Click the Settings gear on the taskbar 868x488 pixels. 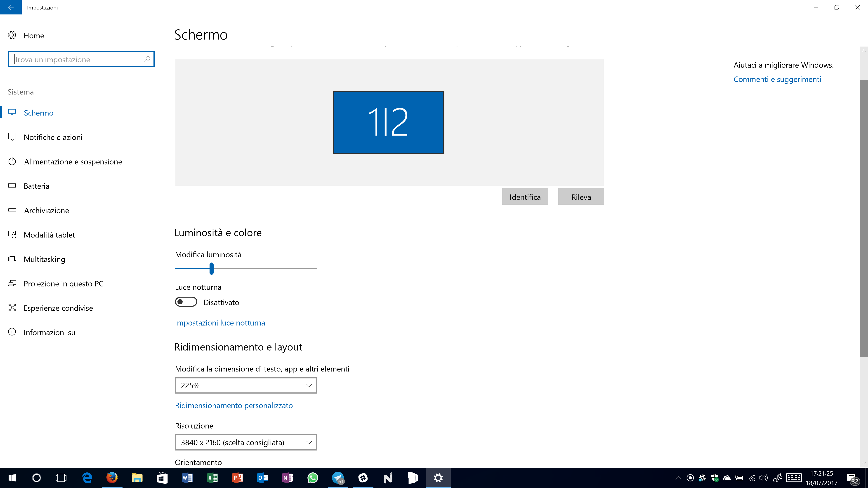(438, 478)
